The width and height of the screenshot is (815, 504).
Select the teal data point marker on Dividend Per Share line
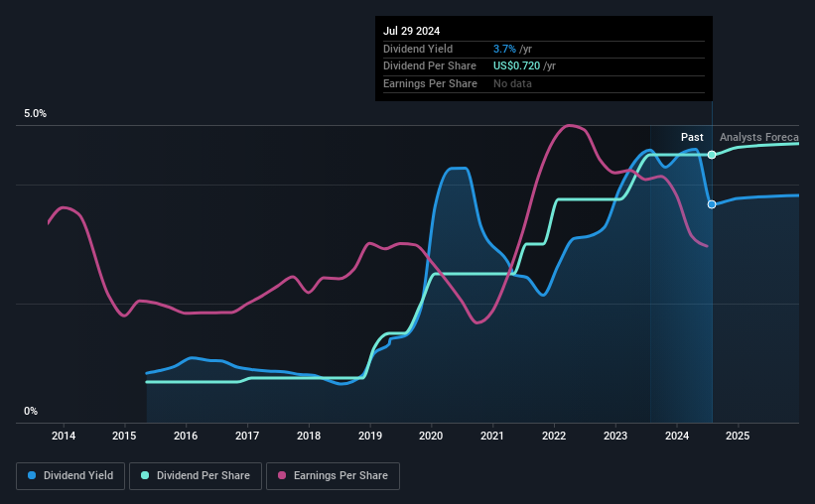coord(712,155)
